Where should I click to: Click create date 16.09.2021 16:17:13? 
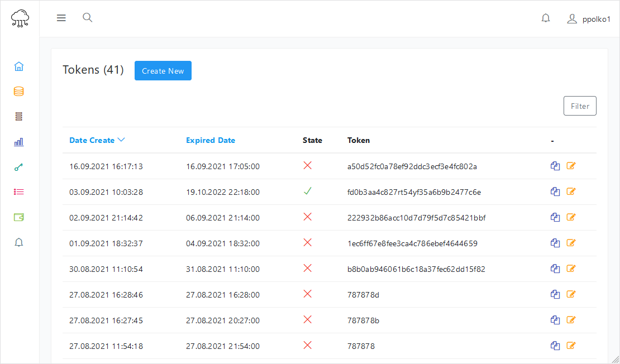(x=106, y=166)
